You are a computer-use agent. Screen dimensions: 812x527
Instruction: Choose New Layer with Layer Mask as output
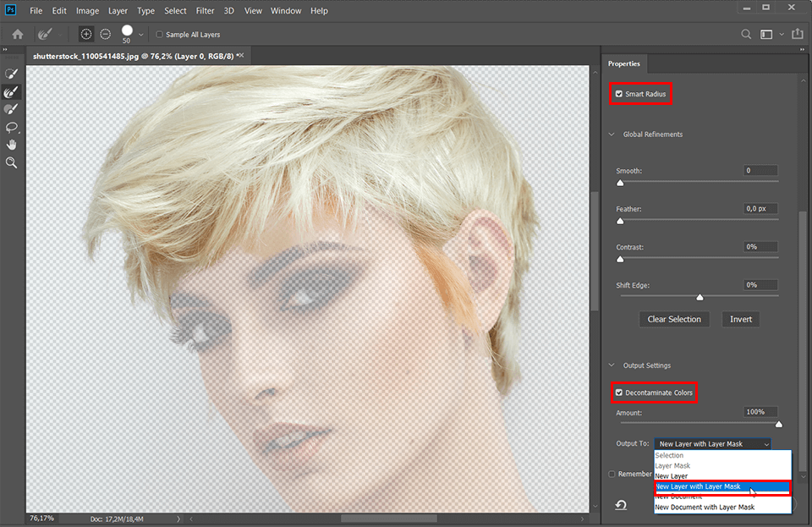coord(718,487)
